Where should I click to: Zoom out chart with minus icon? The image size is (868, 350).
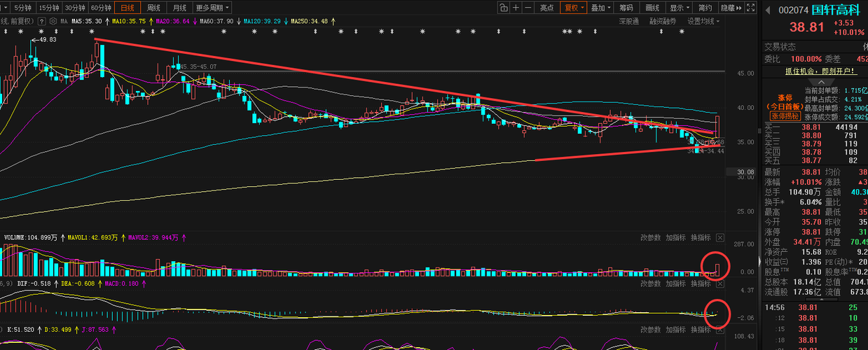[x=528, y=8]
